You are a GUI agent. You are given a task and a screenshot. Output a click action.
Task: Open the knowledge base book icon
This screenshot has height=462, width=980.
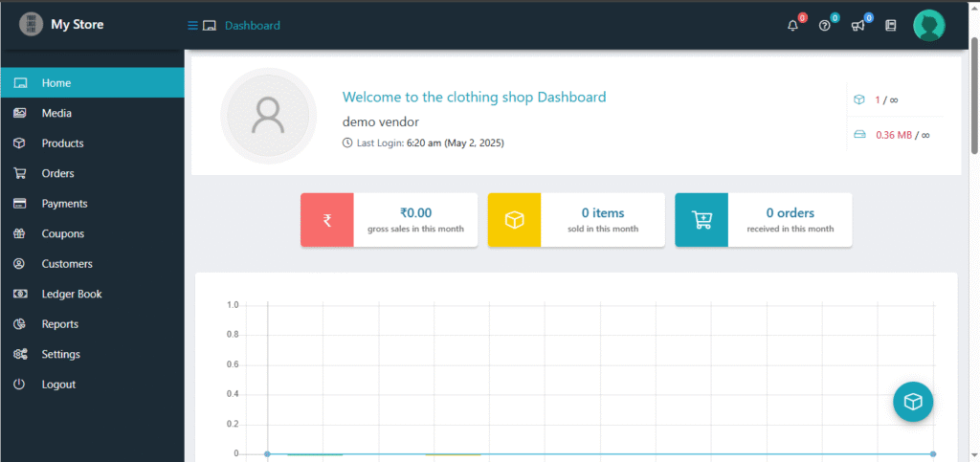890,26
